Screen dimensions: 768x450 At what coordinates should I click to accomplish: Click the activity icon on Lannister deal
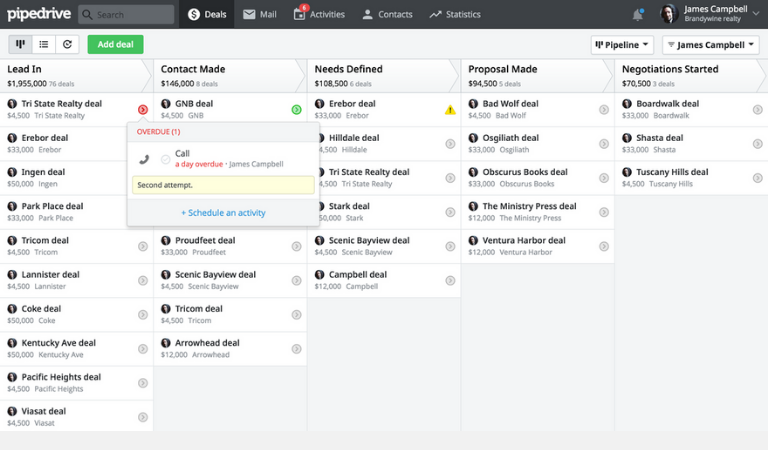[143, 281]
